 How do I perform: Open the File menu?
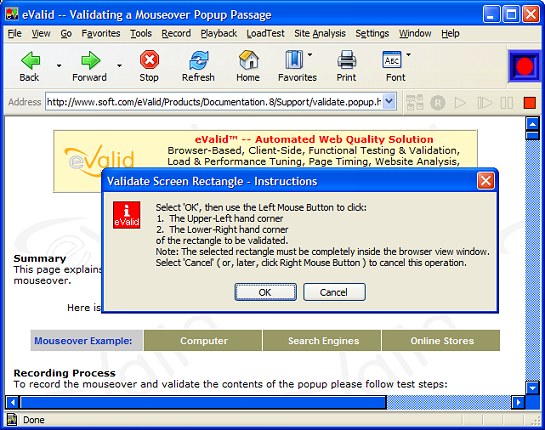click(15, 33)
